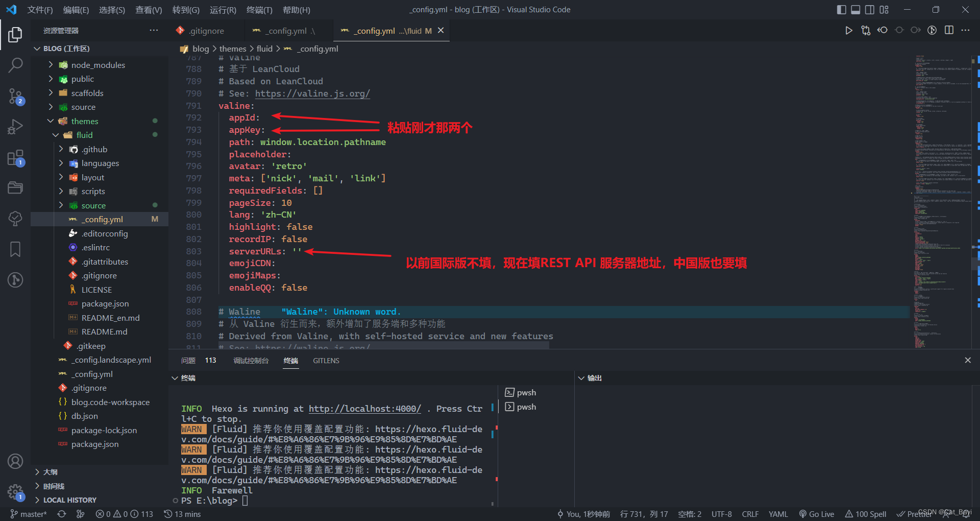Expand the layout folder
Screen dimensions: 980x521
pos(61,177)
